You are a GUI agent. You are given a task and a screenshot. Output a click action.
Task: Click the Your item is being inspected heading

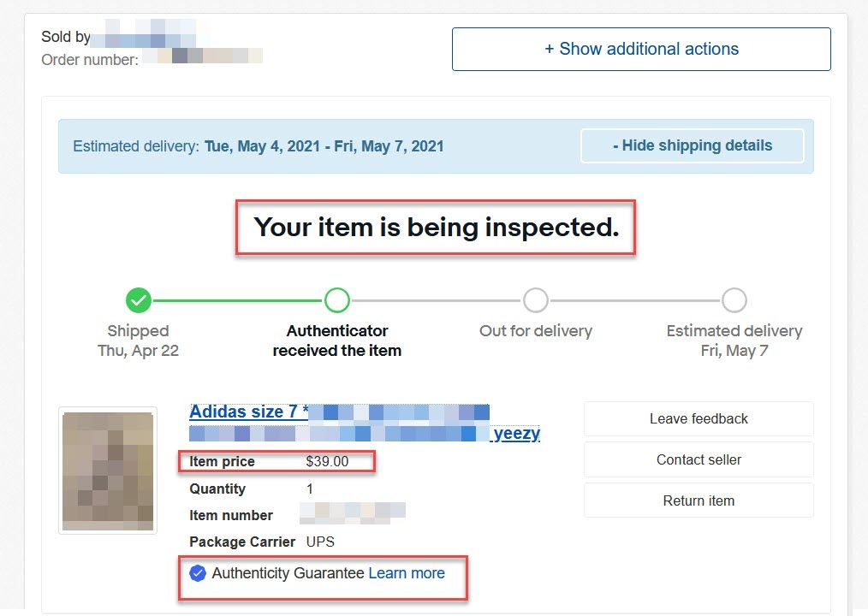click(437, 227)
